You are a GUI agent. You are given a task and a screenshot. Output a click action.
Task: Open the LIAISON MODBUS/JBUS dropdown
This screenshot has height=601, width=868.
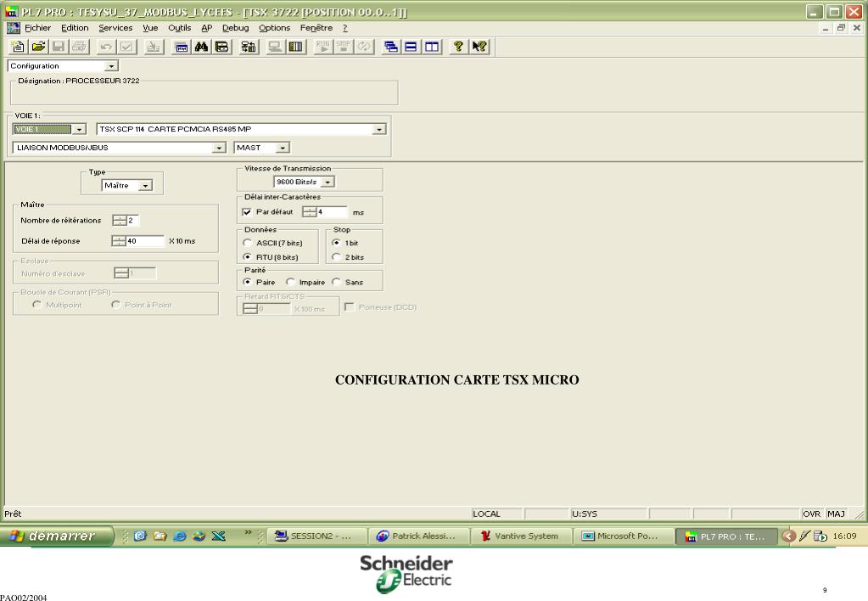point(219,148)
